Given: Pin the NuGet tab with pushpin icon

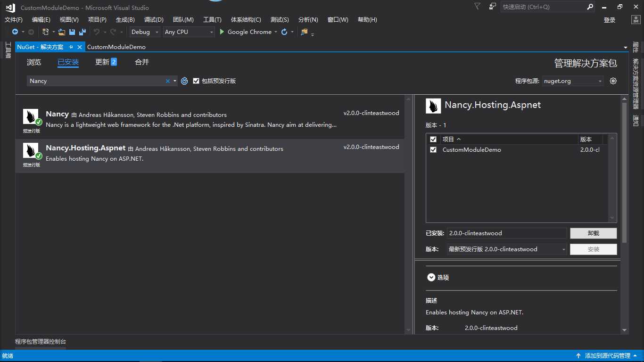Looking at the screenshot, I should point(71,47).
